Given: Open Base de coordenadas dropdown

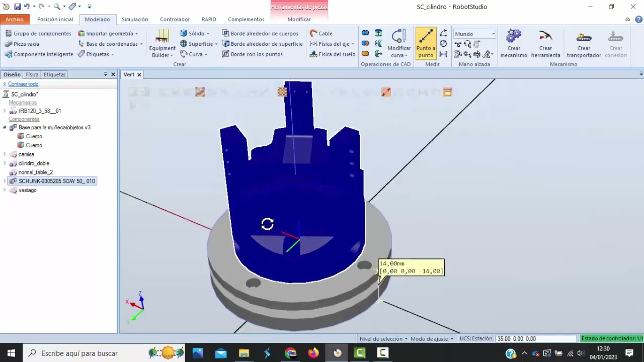Looking at the screenshot, I should click(110, 44).
